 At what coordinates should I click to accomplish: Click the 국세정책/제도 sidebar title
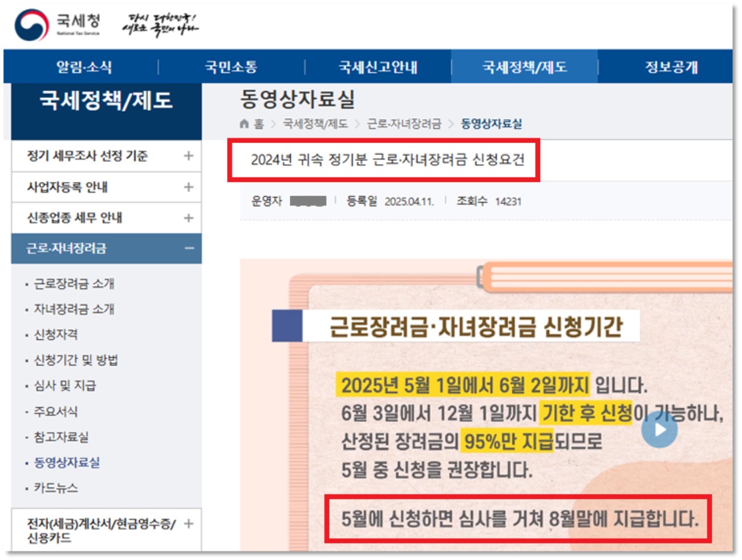(106, 100)
